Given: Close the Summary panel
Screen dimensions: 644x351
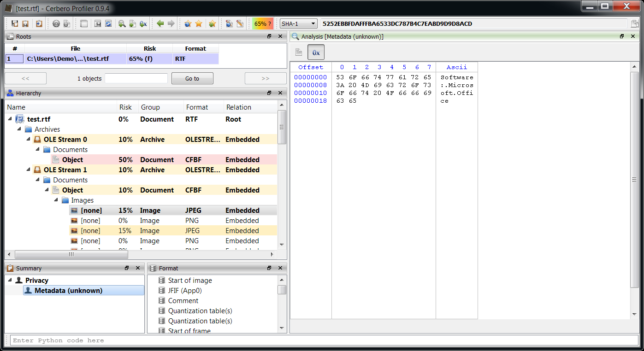Looking at the screenshot, I should click(137, 268).
